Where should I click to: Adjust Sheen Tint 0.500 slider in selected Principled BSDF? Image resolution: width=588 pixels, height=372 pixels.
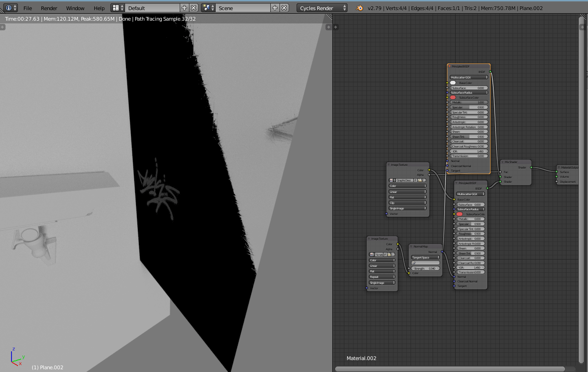468,136
